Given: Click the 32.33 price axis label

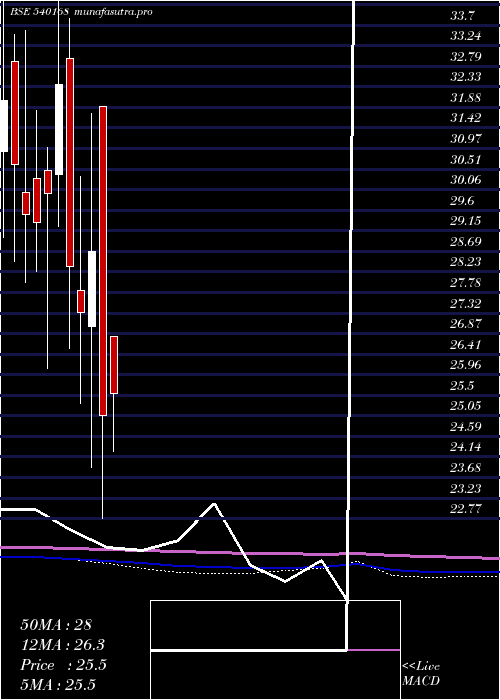Looking at the screenshot, I should [x=466, y=77].
